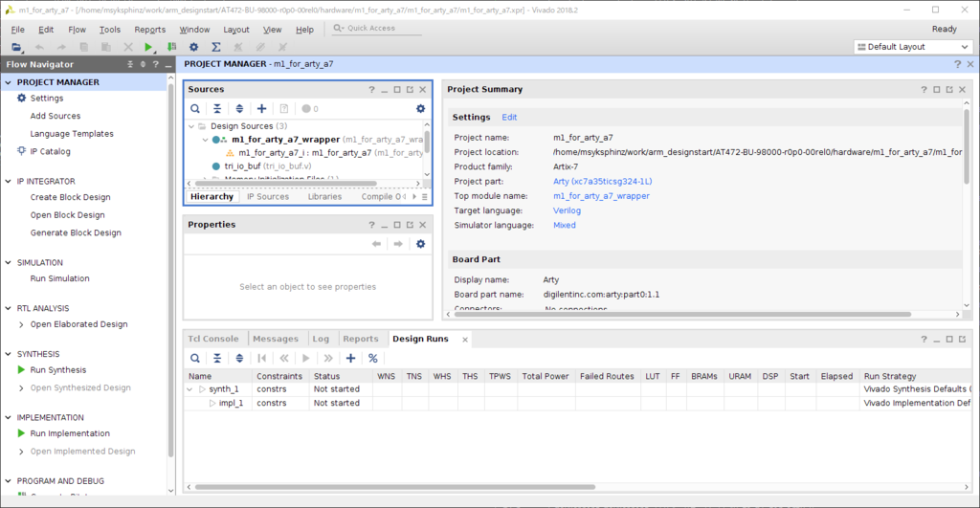Expand all in Sources panel

point(239,109)
